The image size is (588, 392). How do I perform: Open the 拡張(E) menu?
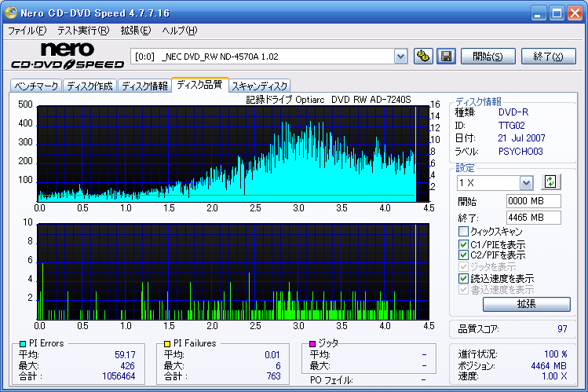[136, 31]
